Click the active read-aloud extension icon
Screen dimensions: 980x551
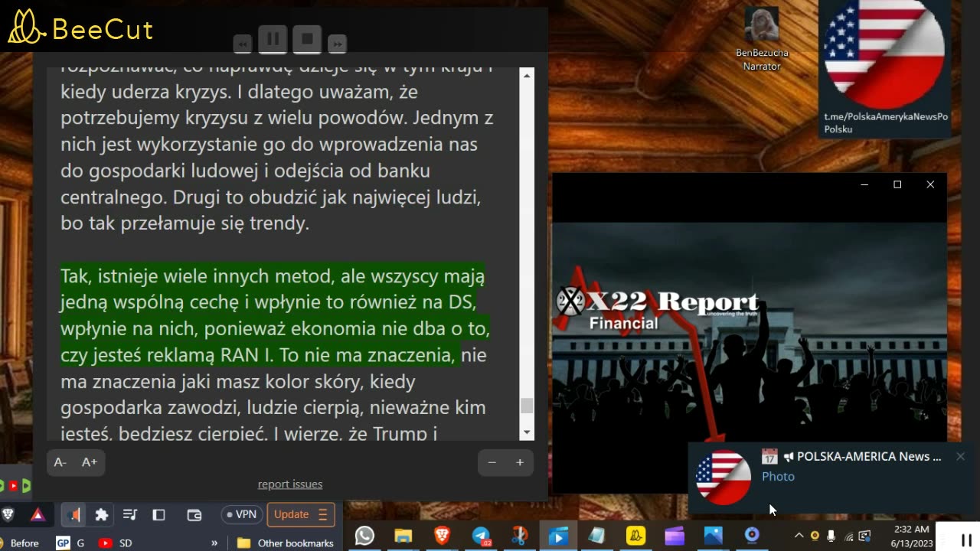pyautogui.click(x=73, y=515)
